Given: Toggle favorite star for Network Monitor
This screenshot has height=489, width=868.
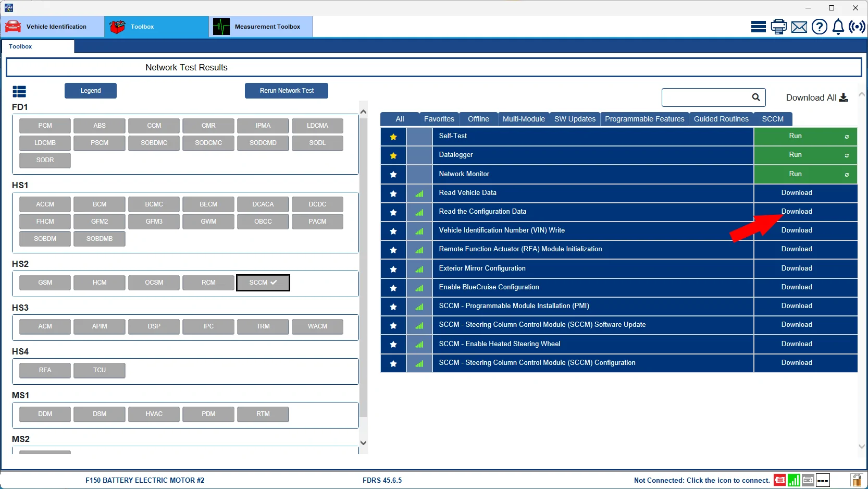Looking at the screenshot, I should [393, 175].
